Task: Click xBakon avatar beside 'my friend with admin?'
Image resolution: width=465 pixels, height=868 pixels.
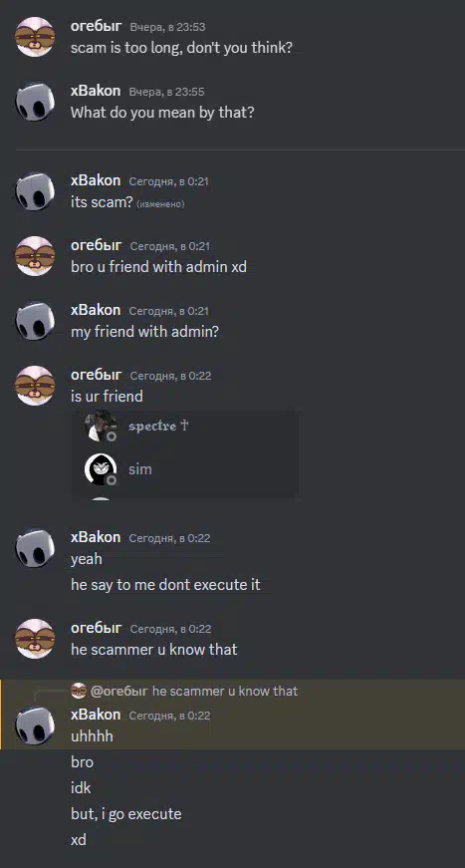Action: [35, 321]
